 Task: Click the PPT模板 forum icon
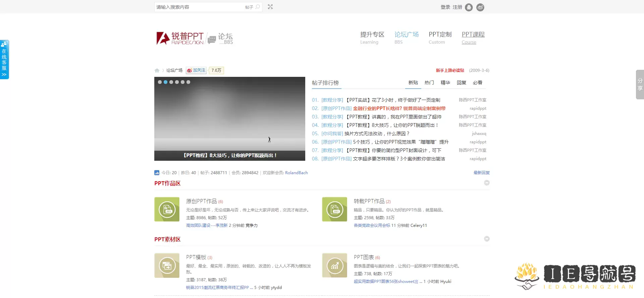pyautogui.click(x=167, y=265)
